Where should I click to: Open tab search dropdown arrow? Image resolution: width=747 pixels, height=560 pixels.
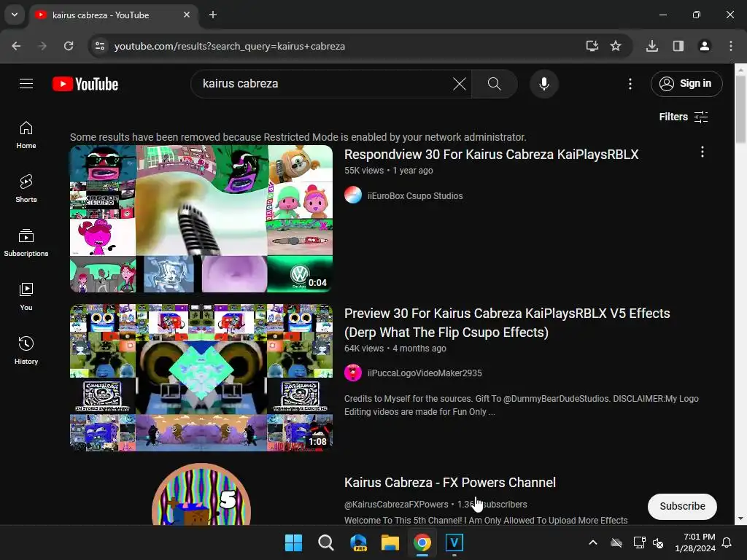[x=15, y=15]
